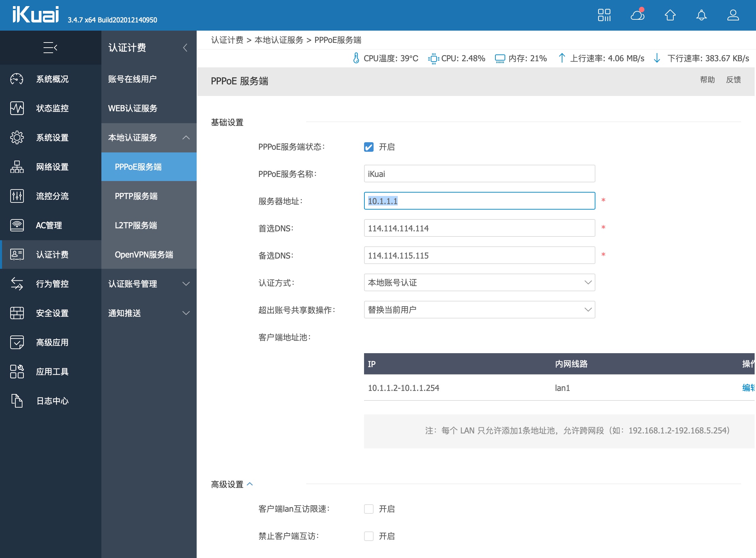756x558 pixels.
Task: Expand the 认证账号管理 sidebar section
Action: pos(149,284)
